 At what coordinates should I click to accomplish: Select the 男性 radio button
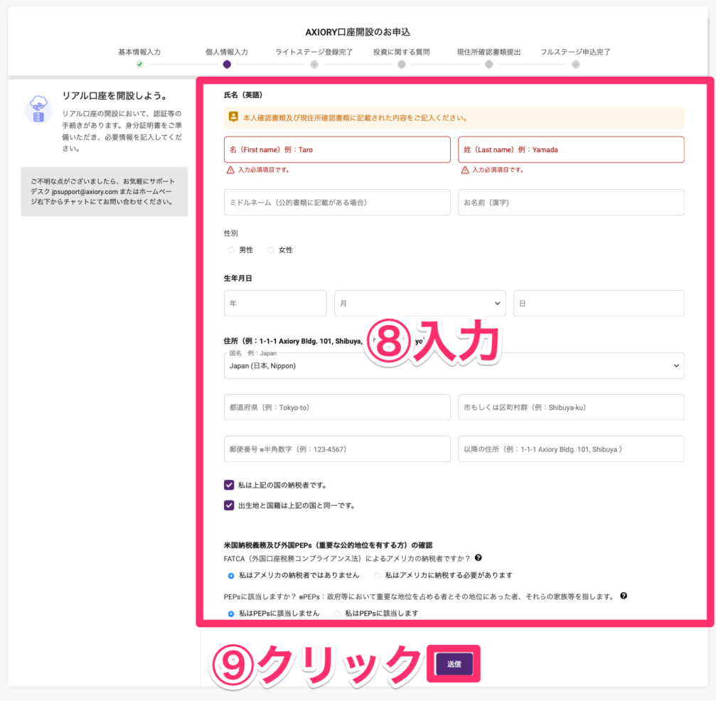231,250
